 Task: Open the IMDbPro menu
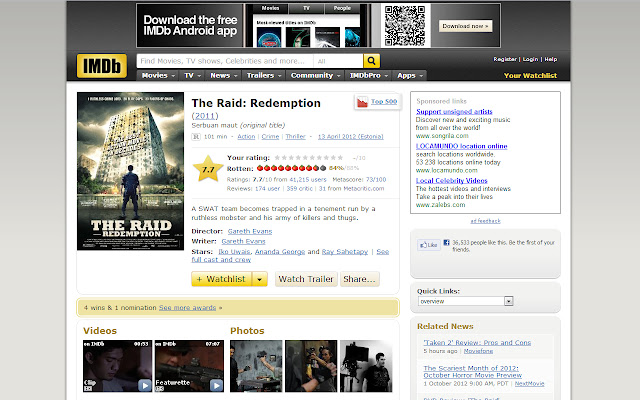[369, 76]
